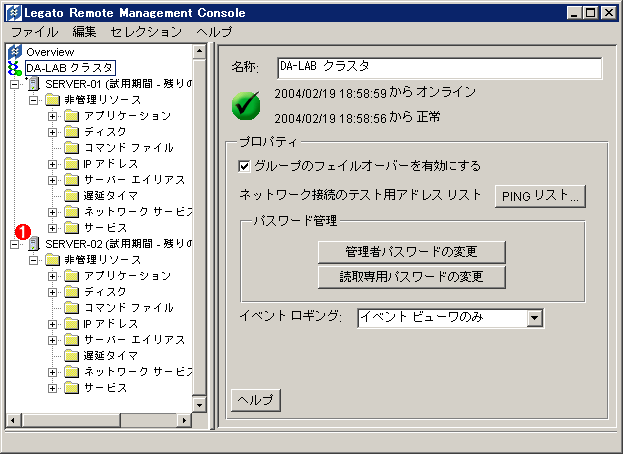Click the tree vertical scrollbar thumb
This screenshot has height=454, width=623.
(199, 226)
